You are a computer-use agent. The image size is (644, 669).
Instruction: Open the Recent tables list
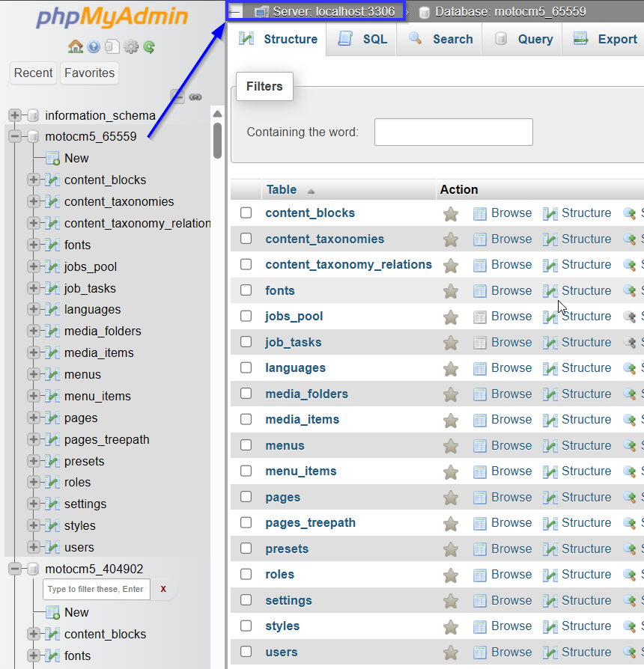tap(33, 73)
